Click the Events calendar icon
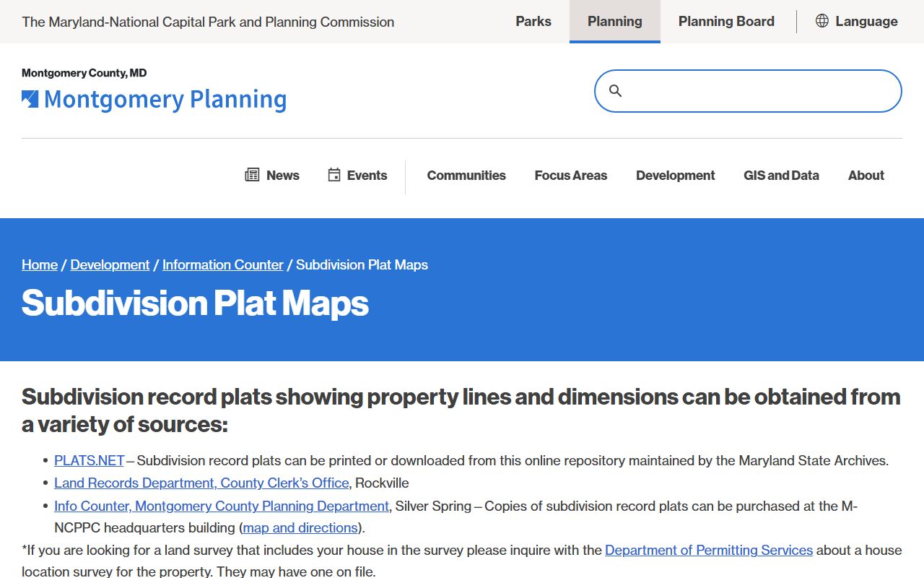The width and height of the screenshot is (924, 578). [x=334, y=175]
